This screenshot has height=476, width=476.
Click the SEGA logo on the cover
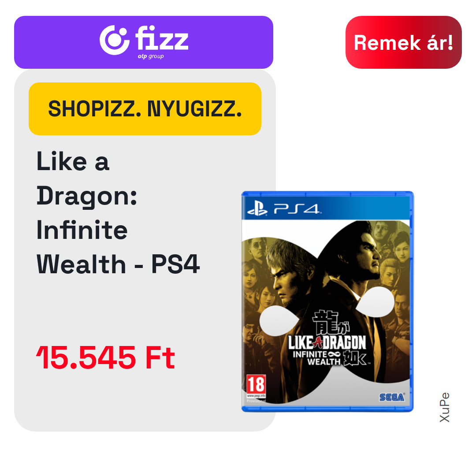pyautogui.click(x=392, y=397)
